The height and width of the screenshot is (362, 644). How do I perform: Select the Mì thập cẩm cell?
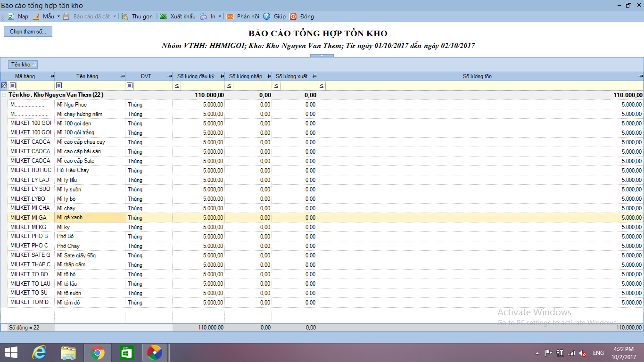coord(90,265)
